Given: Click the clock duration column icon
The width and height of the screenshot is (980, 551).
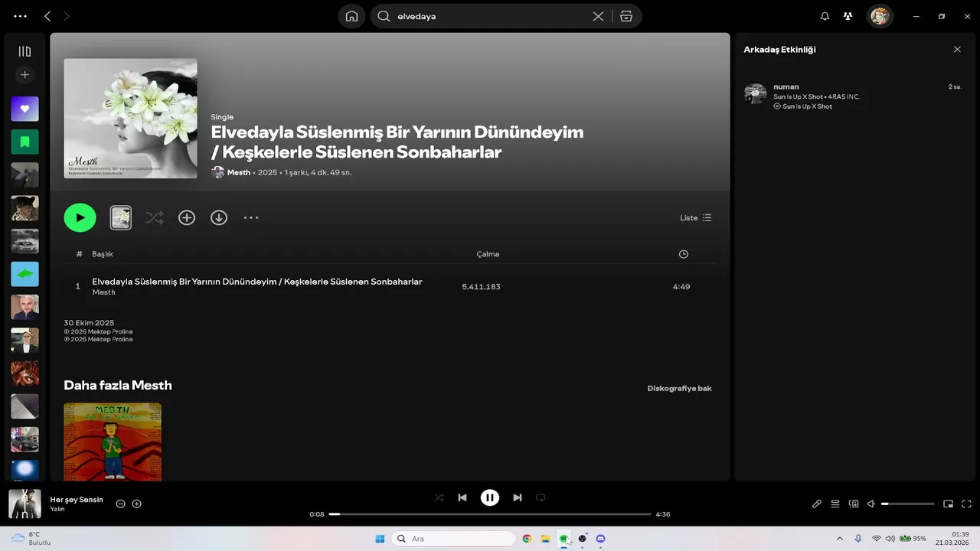Looking at the screenshot, I should (684, 254).
